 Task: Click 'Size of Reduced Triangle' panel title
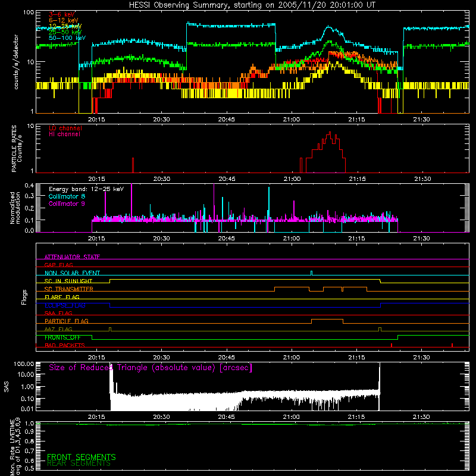(151, 368)
